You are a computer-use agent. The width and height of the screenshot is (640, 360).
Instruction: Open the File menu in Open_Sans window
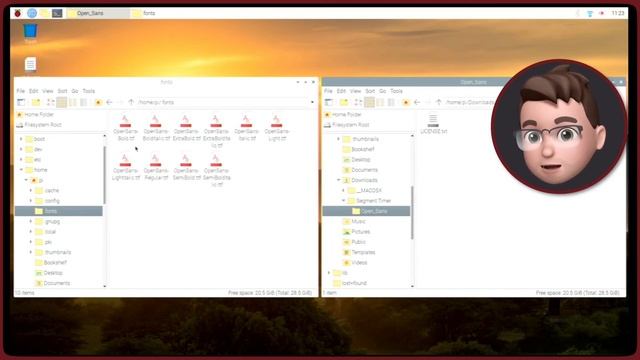pyautogui.click(x=328, y=91)
